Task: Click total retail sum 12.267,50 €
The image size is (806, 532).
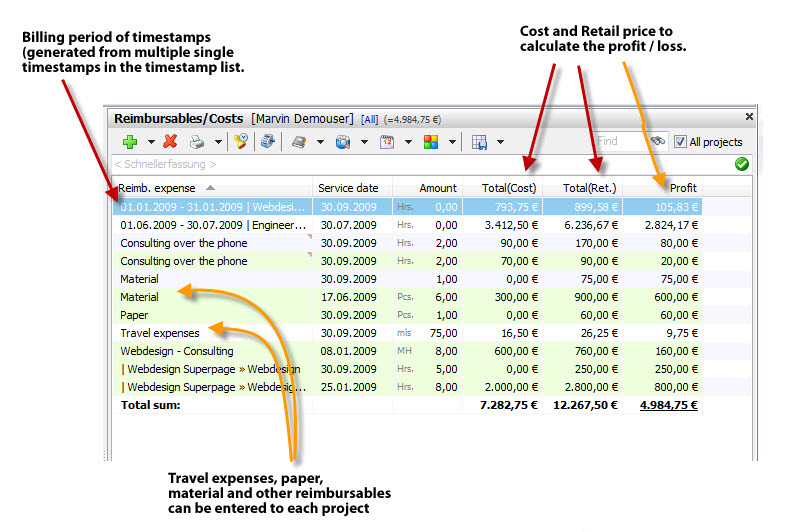Action: click(585, 405)
